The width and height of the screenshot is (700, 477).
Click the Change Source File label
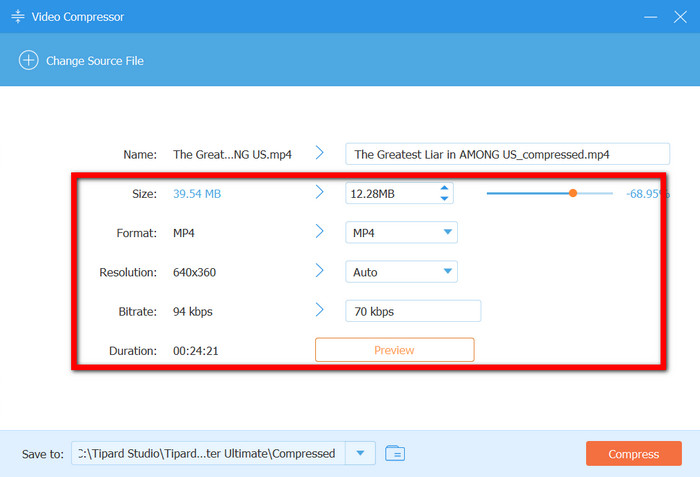pyautogui.click(x=95, y=61)
